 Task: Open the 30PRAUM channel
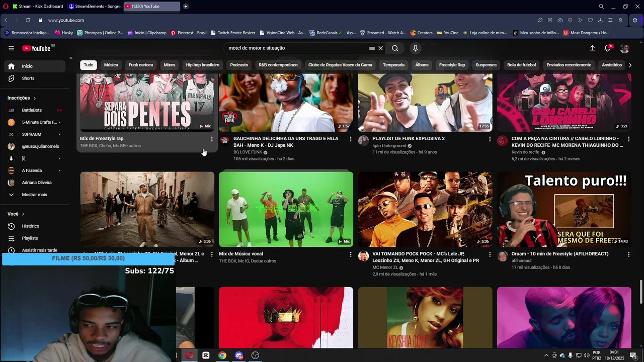click(35, 134)
